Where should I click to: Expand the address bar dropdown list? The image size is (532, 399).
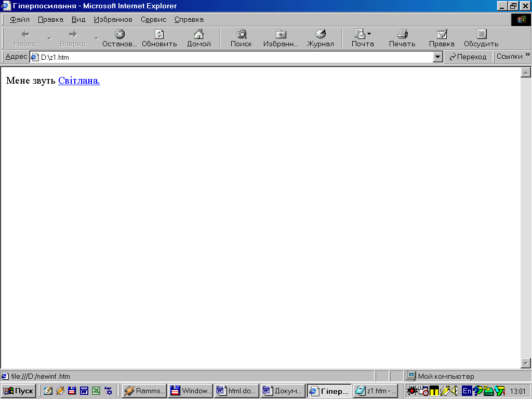point(437,57)
